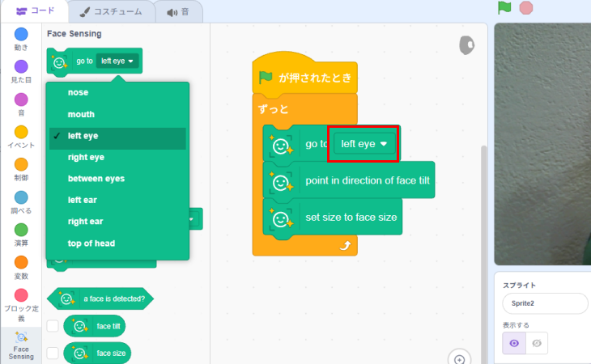Choose nose from the dropdown list

[79, 92]
